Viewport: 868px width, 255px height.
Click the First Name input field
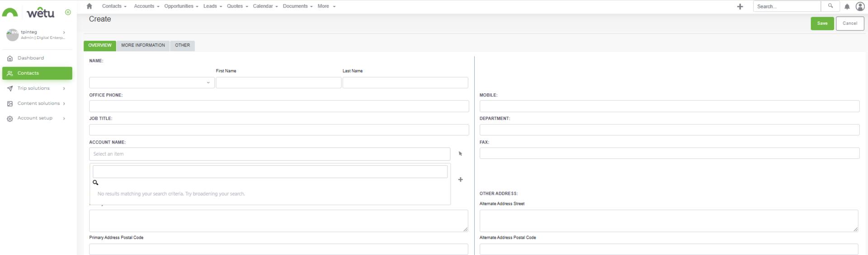point(278,82)
